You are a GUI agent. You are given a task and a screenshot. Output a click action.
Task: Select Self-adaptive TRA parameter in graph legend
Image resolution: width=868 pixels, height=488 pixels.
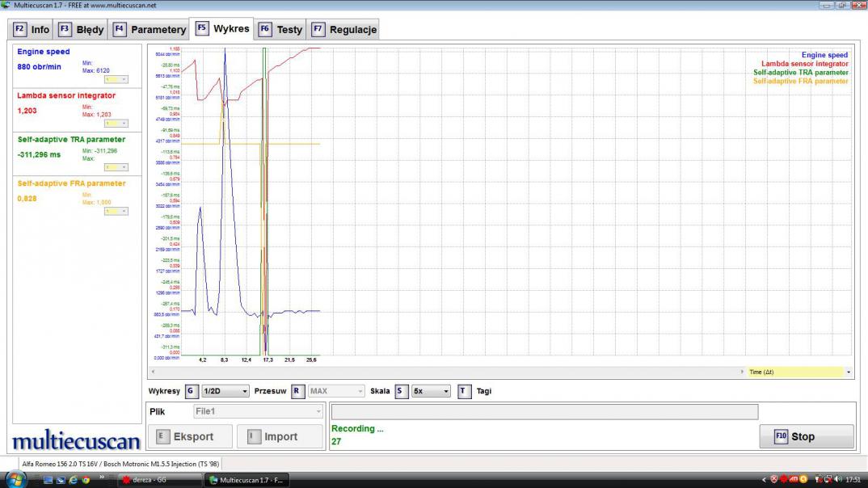click(x=800, y=73)
